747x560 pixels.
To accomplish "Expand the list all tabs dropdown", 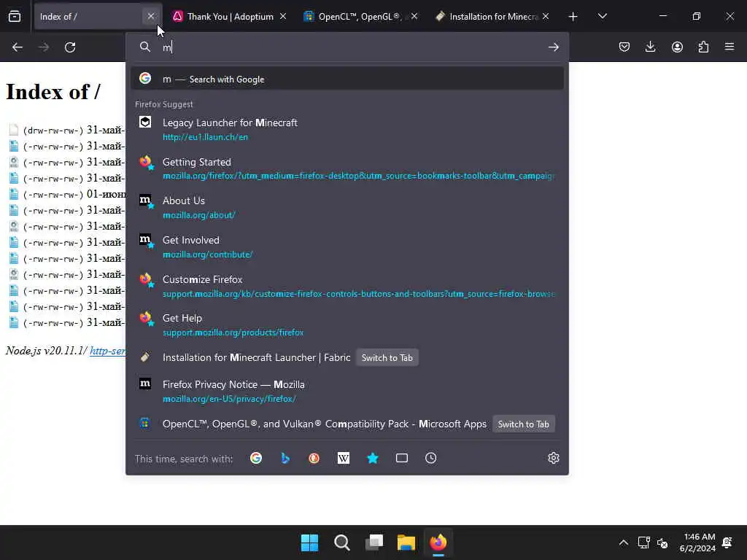I will click(x=602, y=16).
